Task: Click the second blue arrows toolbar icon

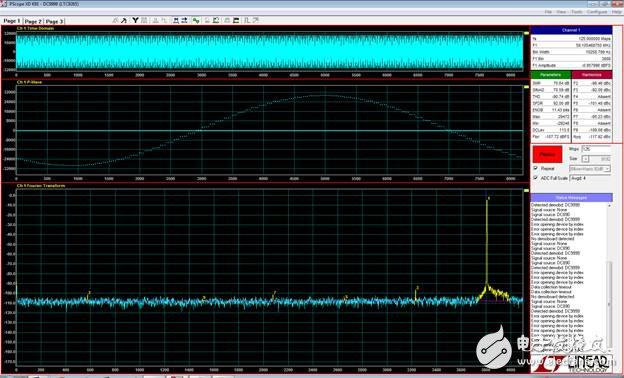Action: (x=184, y=20)
